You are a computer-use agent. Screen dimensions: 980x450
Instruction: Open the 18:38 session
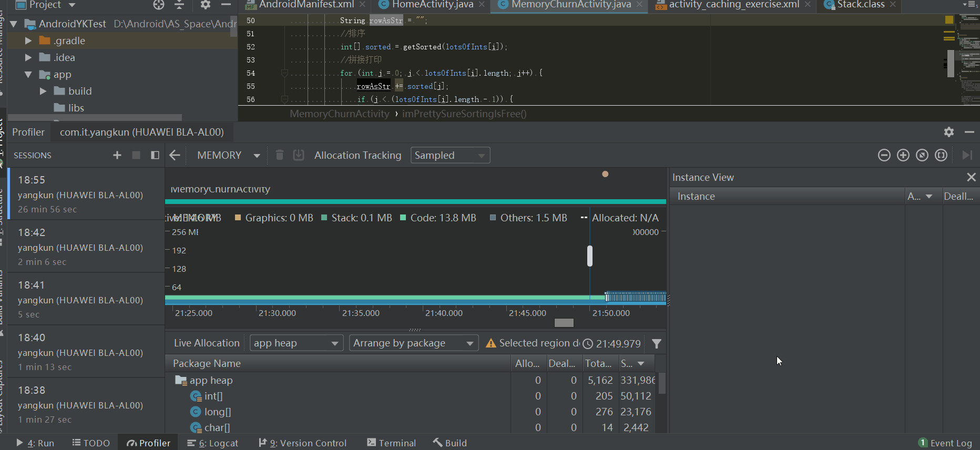(x=86, y=404)
